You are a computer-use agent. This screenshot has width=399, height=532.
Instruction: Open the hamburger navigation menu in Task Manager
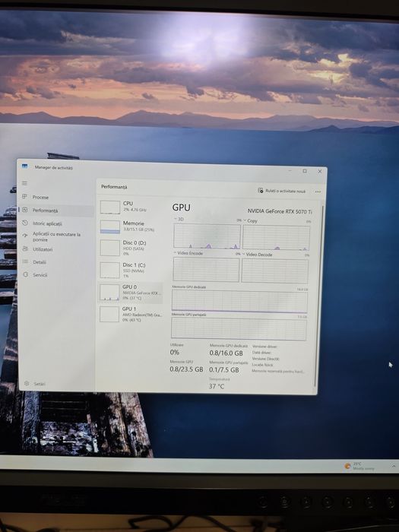tap(24, 183)
